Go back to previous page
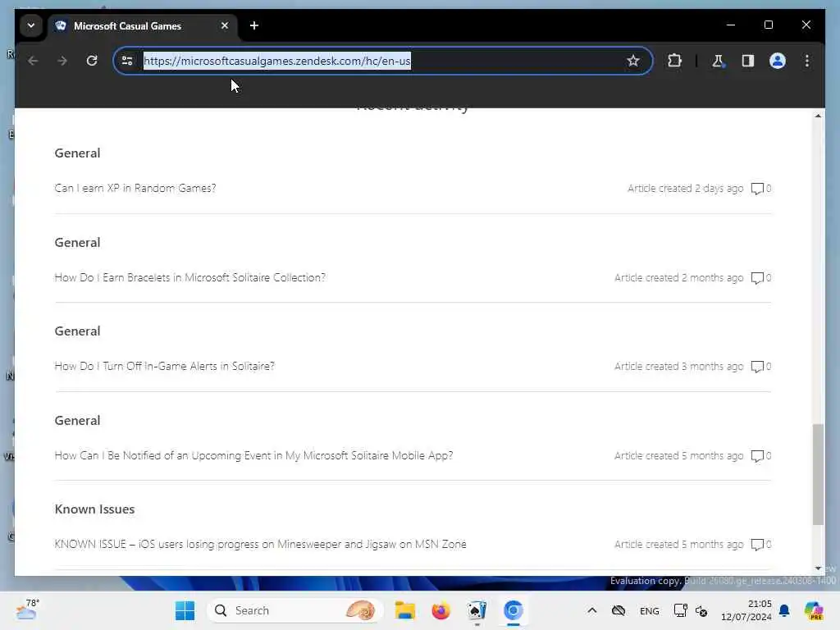 [x=33, y=61]
